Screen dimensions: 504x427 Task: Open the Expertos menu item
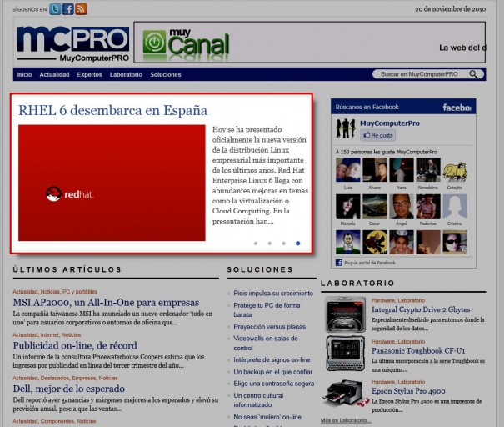[x=89, y=74]
